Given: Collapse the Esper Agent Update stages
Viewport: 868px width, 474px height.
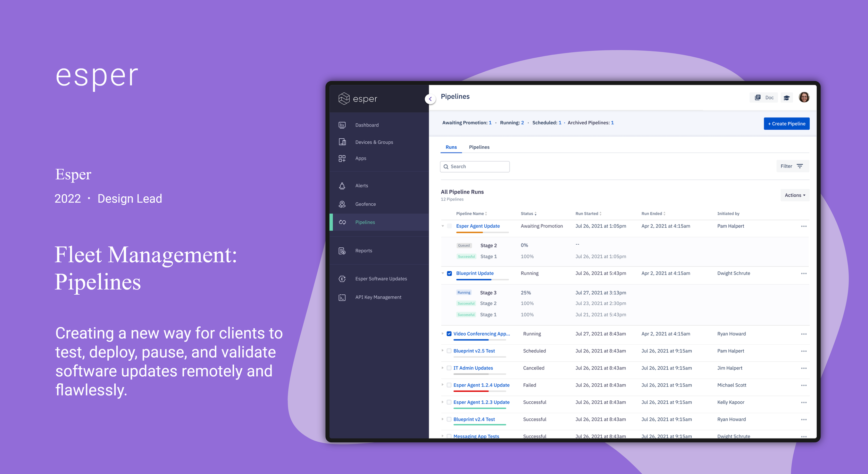Looking at the screenshot, I should (443, 226).
